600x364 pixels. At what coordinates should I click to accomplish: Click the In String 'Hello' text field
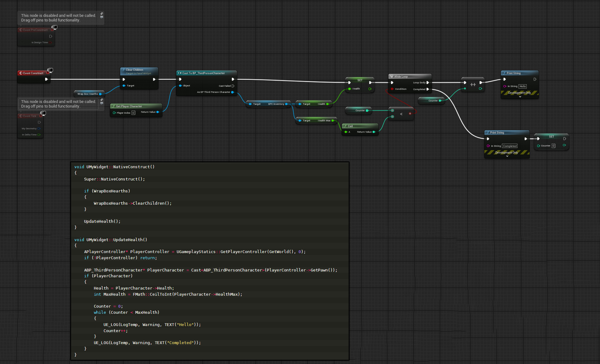coord(523,86)
